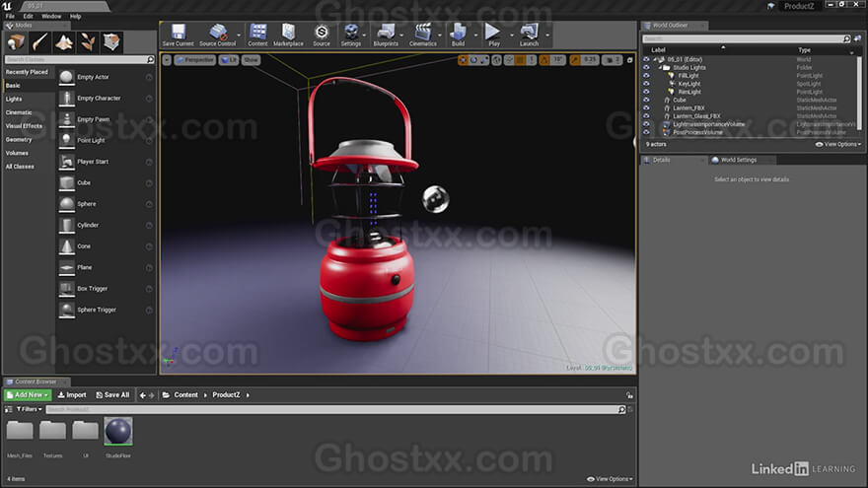Viewport: 868px width, 488px height.
Task: Click Save Current in the toolbar
Action: click(178, 35)
